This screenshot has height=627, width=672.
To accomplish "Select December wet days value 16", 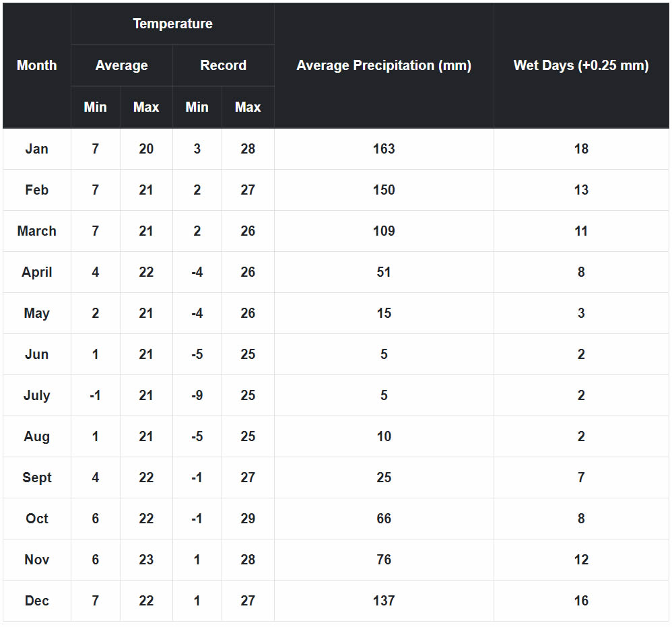I will tap(581, 601).
